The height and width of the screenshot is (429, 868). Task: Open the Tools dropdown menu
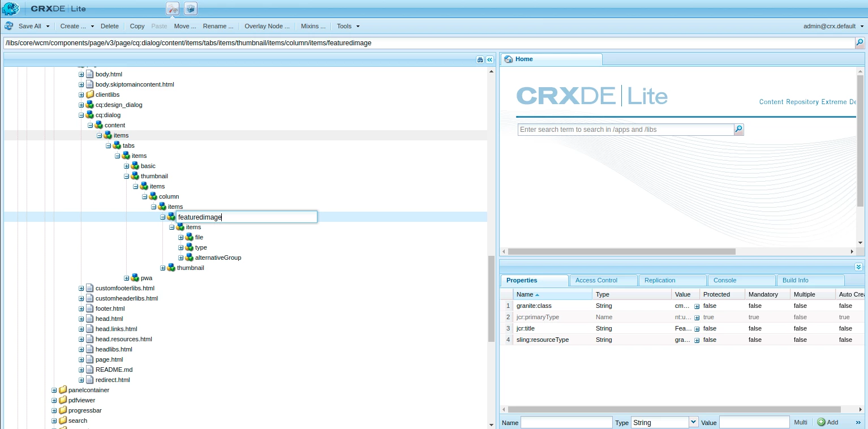pyautogui.click(x=348, y=26)
